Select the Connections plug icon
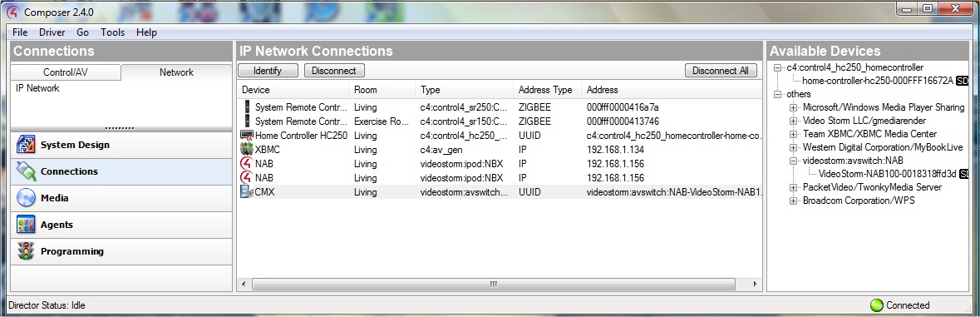Image resolution: width=980 pixels, height=317 pixels. (x=26, y=171)
